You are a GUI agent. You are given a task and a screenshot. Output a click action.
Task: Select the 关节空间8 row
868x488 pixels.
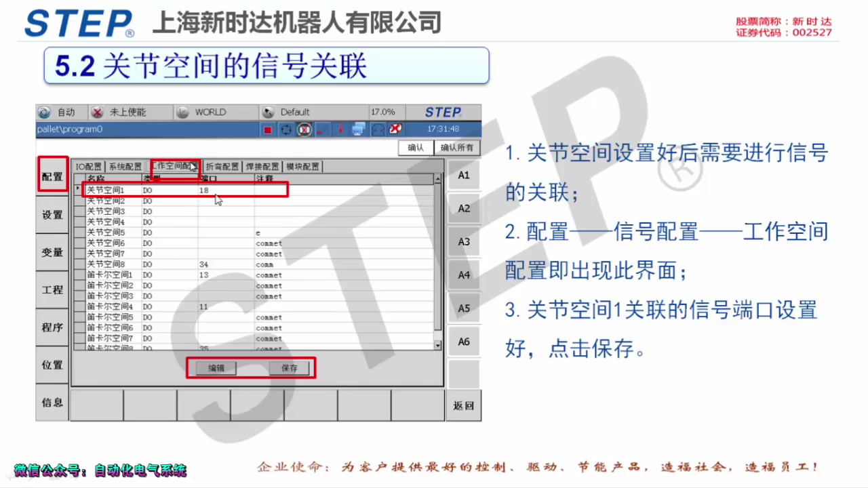point(254,264)
